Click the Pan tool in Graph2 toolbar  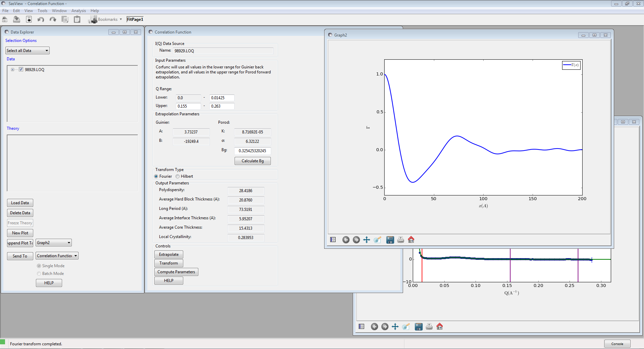click(x=367, y=240)
